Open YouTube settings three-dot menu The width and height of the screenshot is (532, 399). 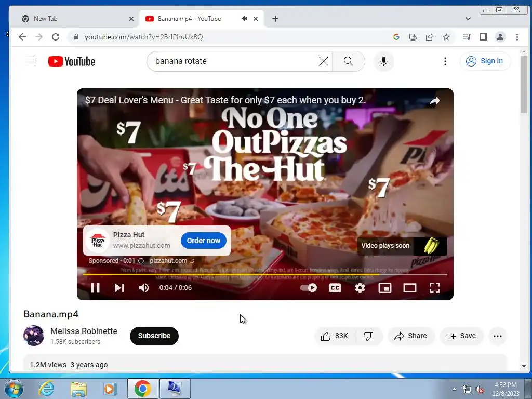[445, 61]
